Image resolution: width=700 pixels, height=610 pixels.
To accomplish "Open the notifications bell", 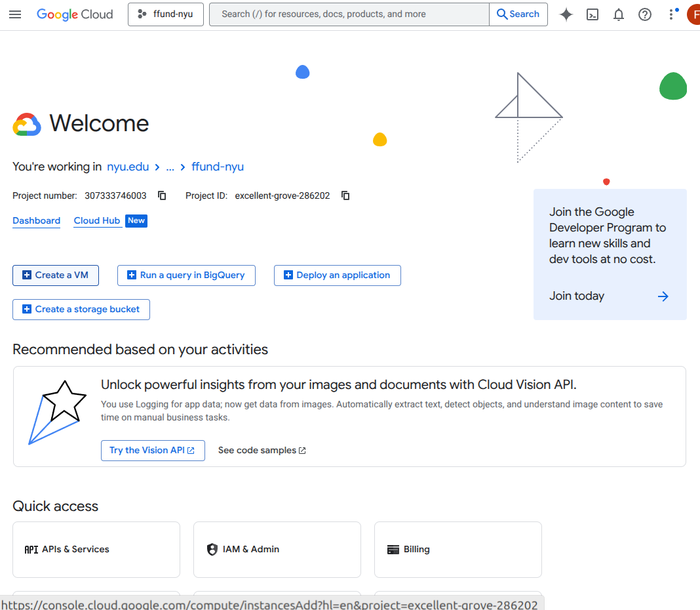I will pos(619,14).
